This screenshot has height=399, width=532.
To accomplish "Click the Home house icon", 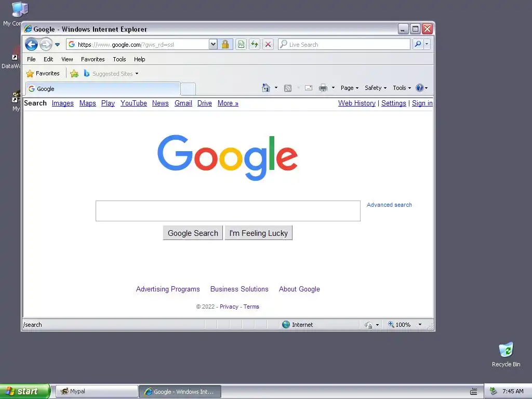I will point(266,88).
